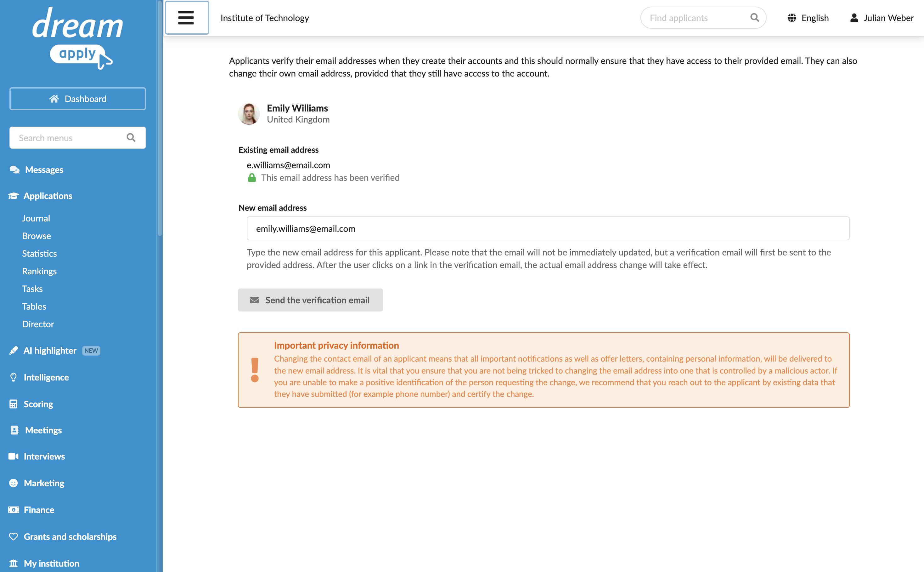
Task: Click the 'New email address' label
Action: 273,208
